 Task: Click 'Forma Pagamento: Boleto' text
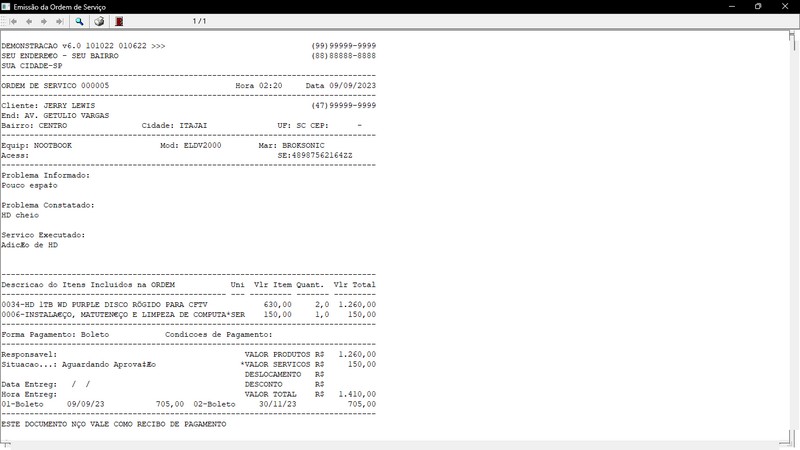pyautogui.click(x=55, y=335)
